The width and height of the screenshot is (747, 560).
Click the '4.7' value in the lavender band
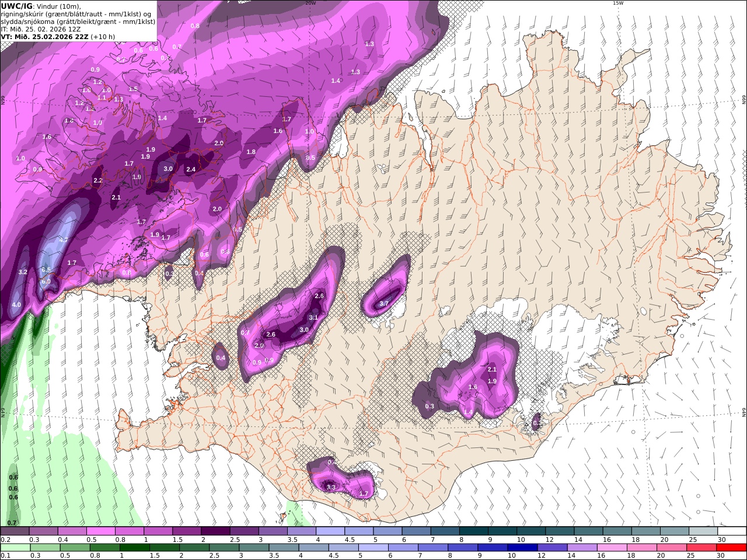[64, 240]
